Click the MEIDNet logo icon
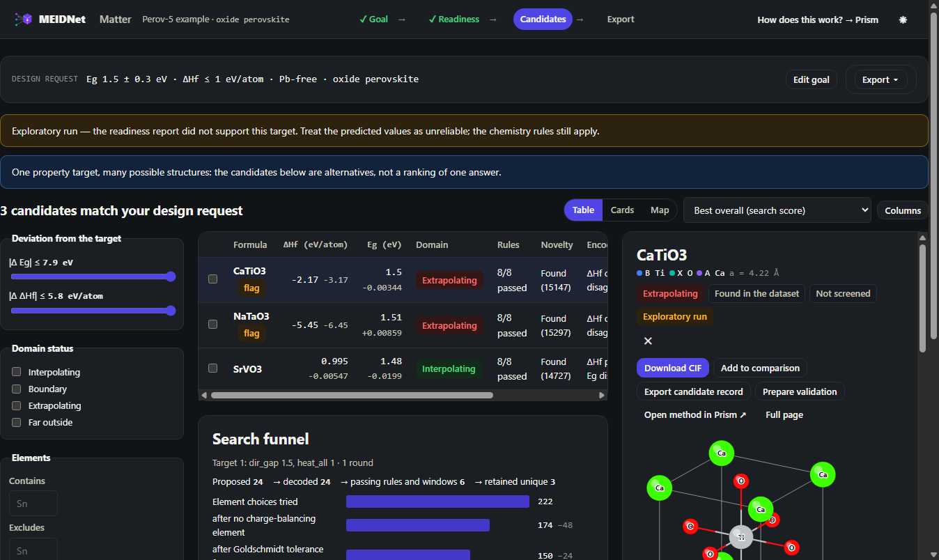Screen dimensions: 939x560 [24, 20]
